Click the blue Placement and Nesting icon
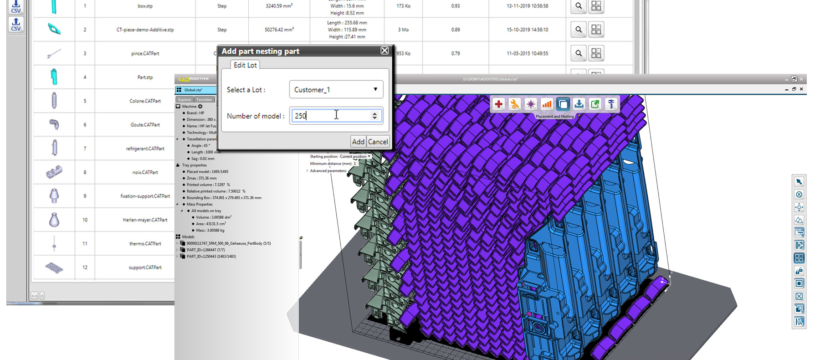Viewport: 820px width, 360px height. tap(563, 104)
